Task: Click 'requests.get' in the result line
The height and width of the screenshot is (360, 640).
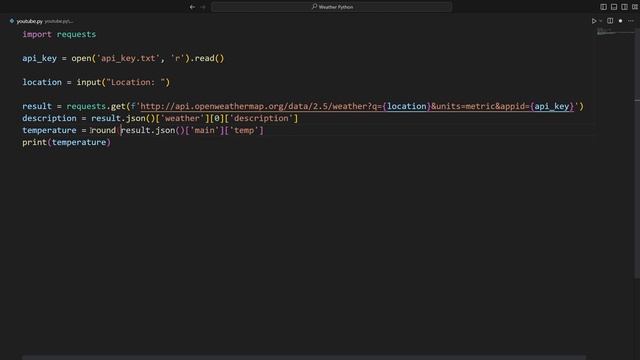Action: (96, 106)
